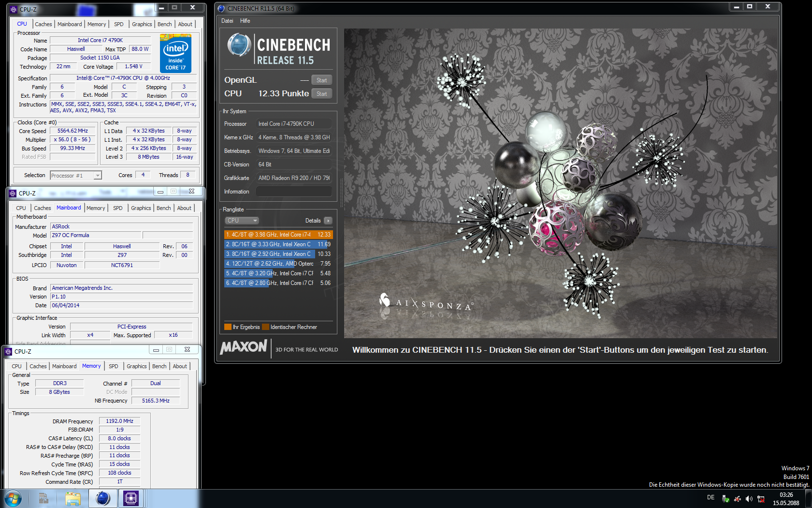Open Bench tab in top CPU-Z window
The image size is (812, 508).
pyautogui.click(x=165, y=24)
